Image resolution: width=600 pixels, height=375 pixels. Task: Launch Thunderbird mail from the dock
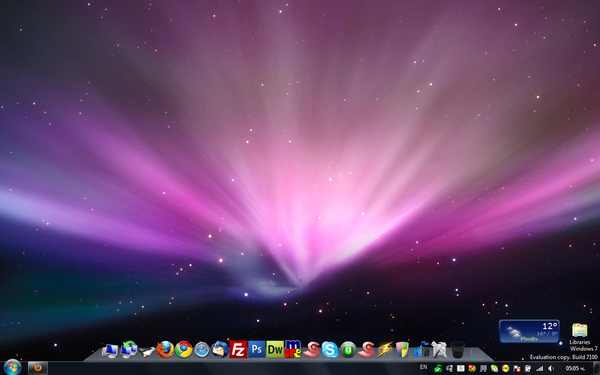tap(220, 349)
